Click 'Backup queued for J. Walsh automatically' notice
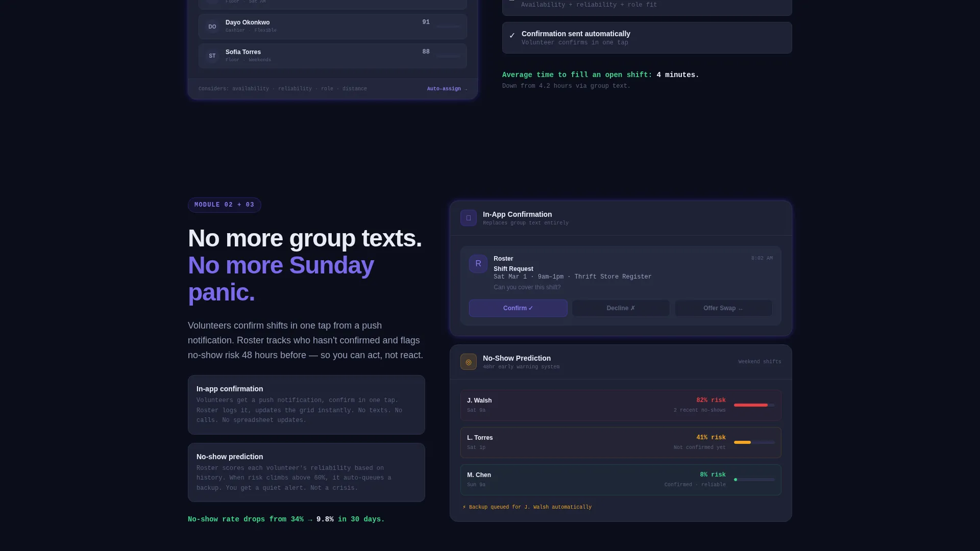Viewport: 980px width, 551px height. click(x=527, y=507)
